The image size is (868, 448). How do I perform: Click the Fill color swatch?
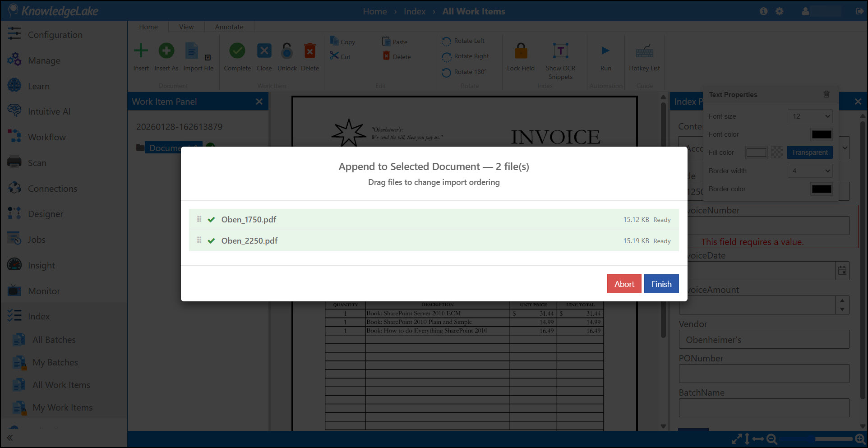[x=756, y=152]
